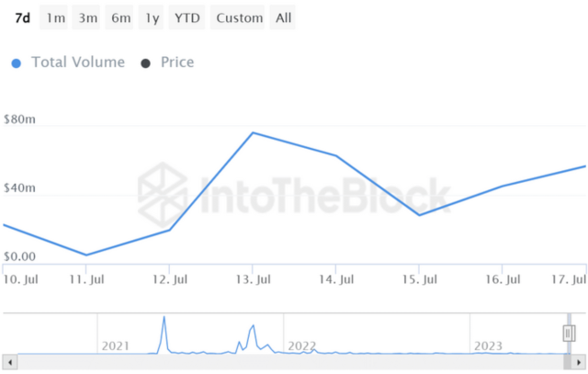Screen dimensions: 588x374
Task: Click the 2021 marker in the navigator
Action: 116,346
